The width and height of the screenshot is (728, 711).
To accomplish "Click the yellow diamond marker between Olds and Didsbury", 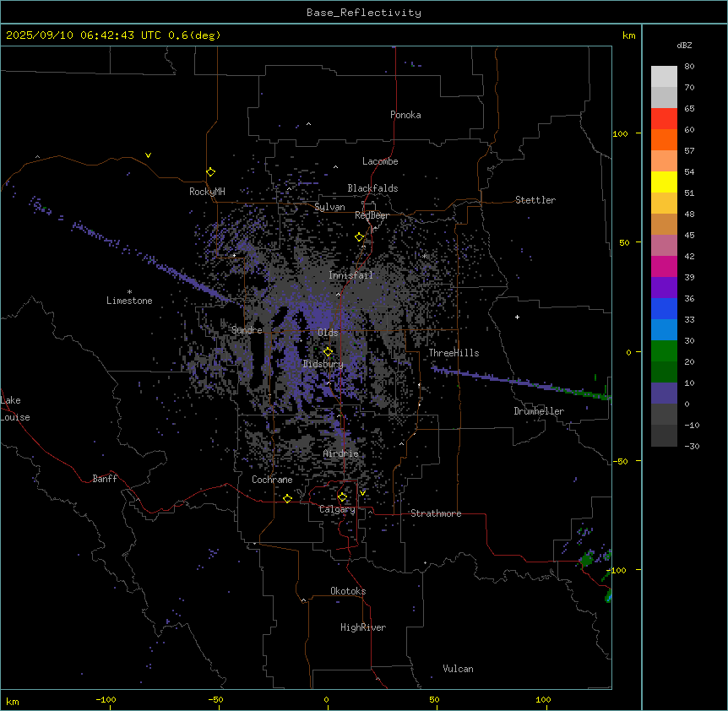I will pos(328,351).
